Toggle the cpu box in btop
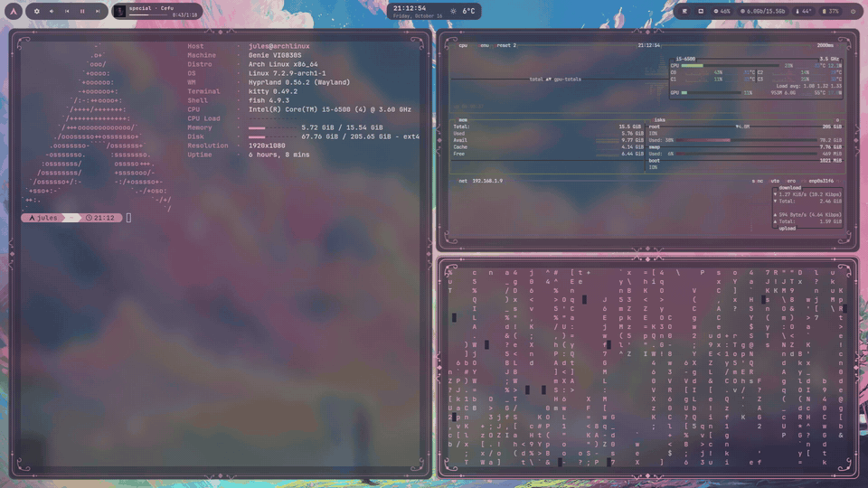868x488 pixels. (x=463, y=45)
